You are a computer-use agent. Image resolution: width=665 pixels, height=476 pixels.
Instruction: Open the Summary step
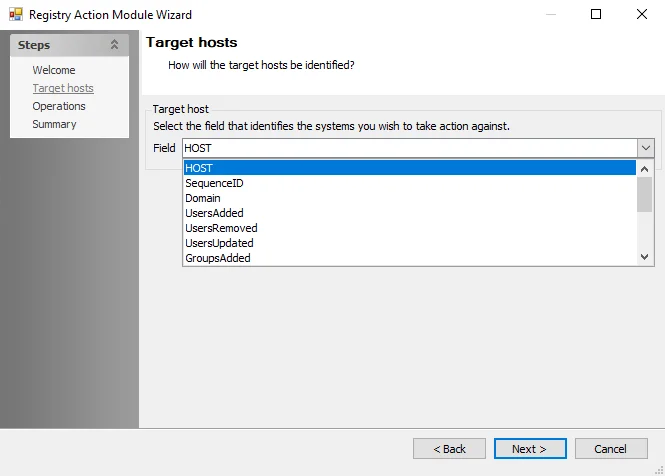coord(54,124)
